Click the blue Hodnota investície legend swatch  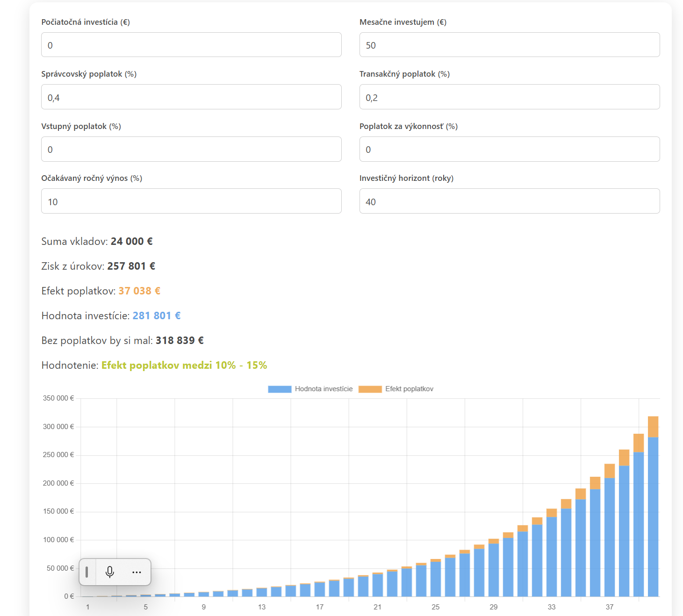280,389
